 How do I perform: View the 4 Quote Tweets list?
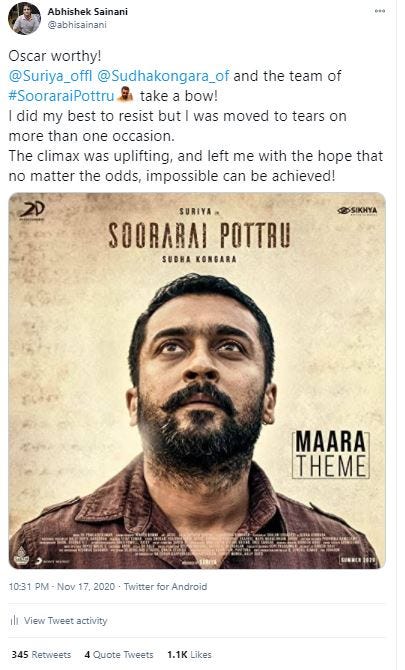[119, 655]
